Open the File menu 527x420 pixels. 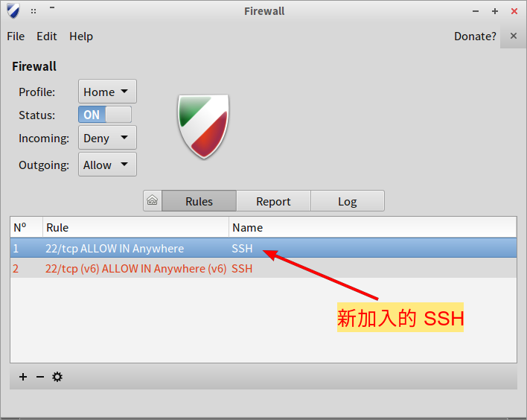pyautogui.click(x=16, y=36)
